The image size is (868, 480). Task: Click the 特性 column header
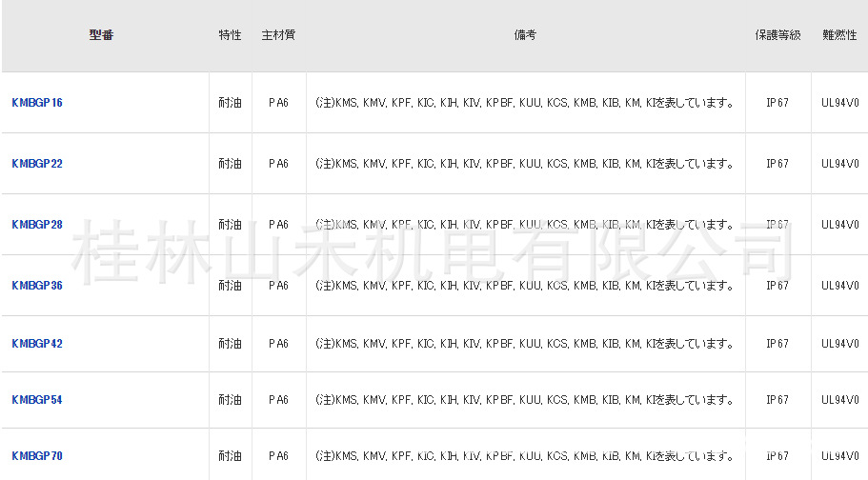click(x=230, y=35)
